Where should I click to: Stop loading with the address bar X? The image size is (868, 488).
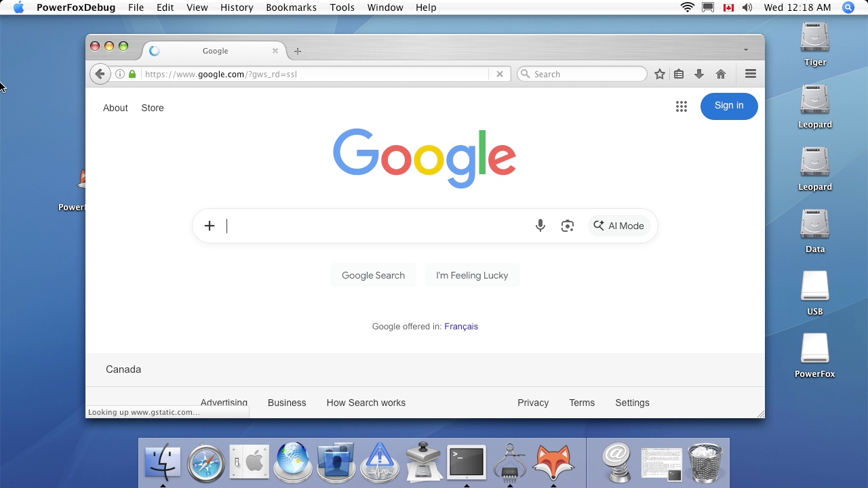pyautogui.click(x=500, y=74)
